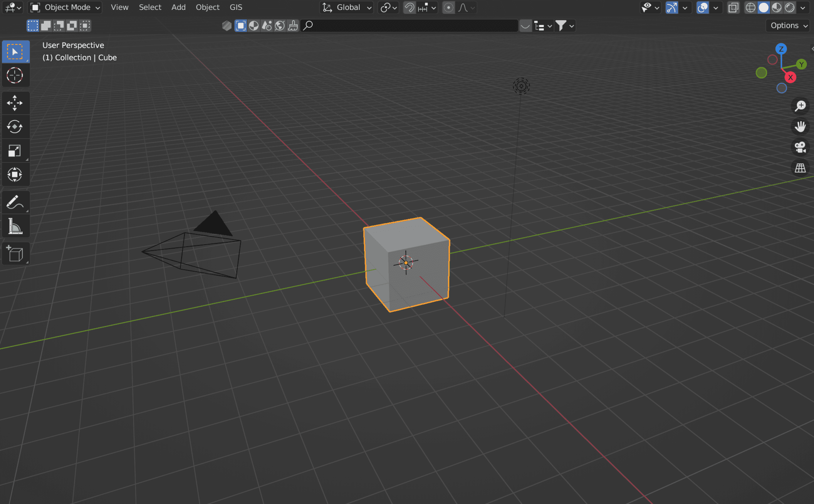Select the Move tool
The image size is (814, 504).
[x=16, y=103]
